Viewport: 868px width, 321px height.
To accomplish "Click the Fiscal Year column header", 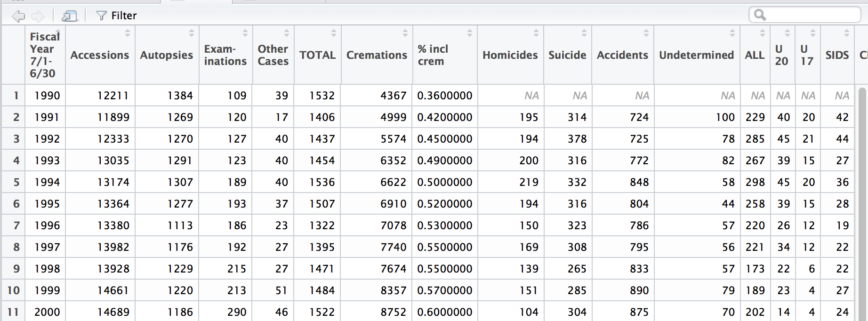I will click(x=43, y=55).
